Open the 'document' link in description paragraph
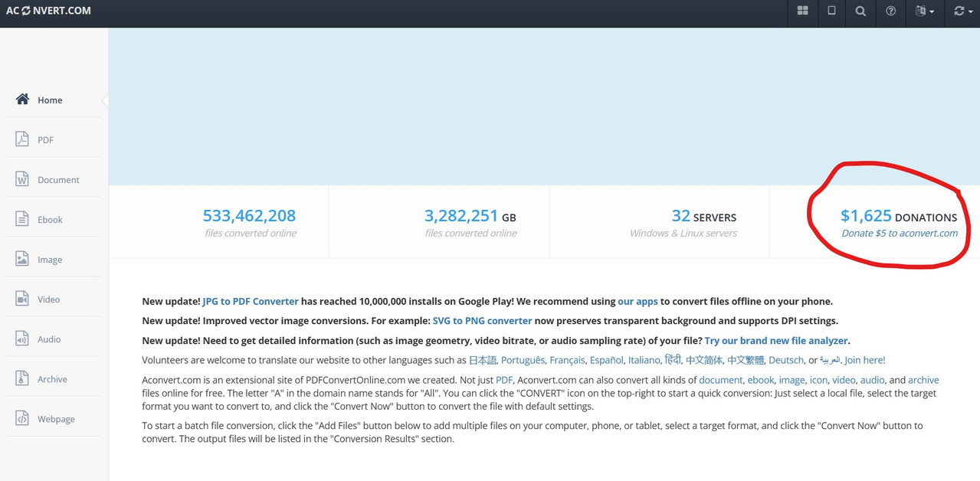This screenshot has width=980, height=481. coord(720,380)
